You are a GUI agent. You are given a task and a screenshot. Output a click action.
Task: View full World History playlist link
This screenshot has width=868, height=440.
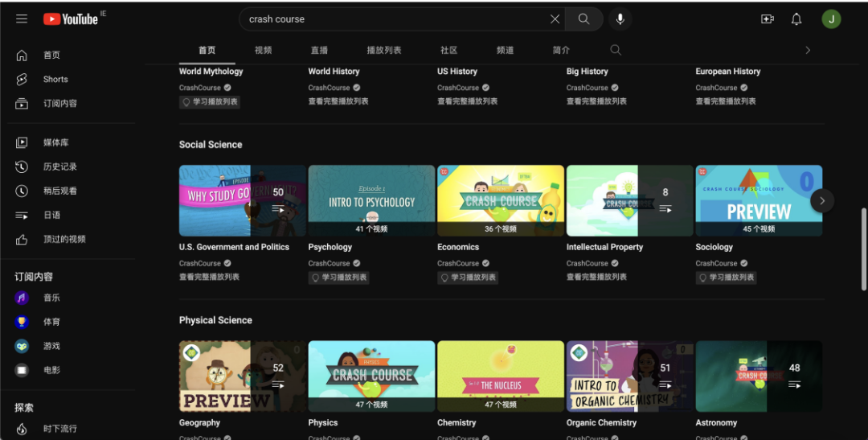pyautogui.click(x=338, y=101)
